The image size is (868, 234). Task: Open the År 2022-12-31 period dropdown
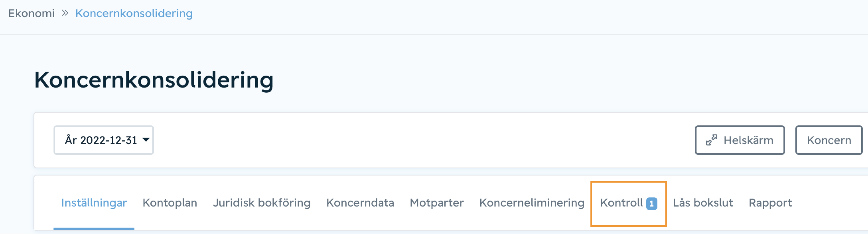click(x=103, y=140)
